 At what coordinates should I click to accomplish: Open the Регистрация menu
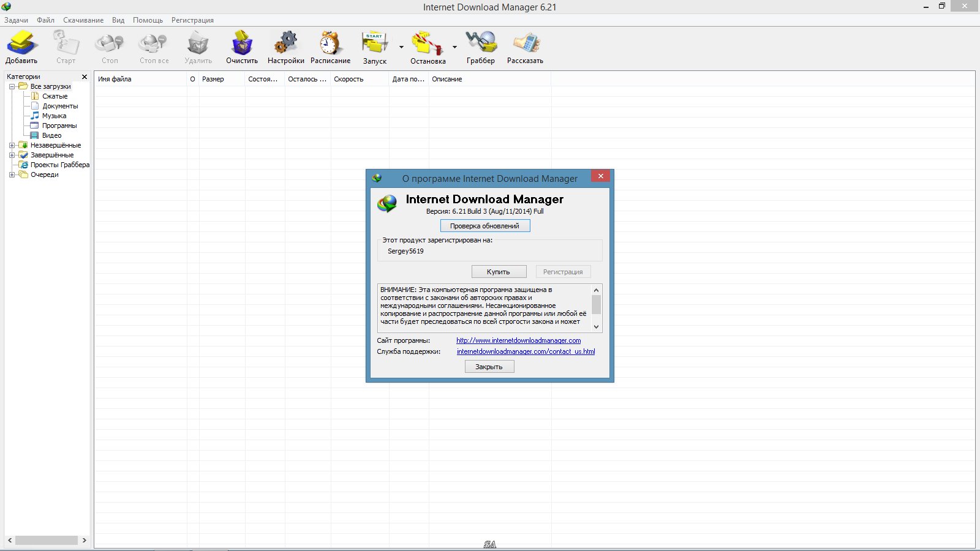click(192, 20)
